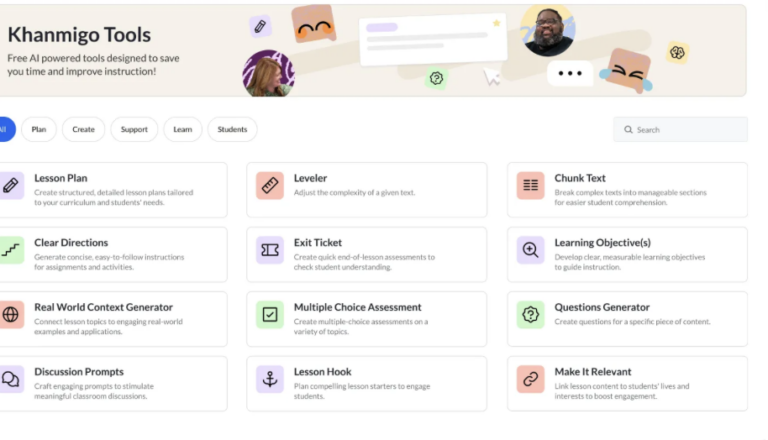Click the Lesson Hook anchor icon

tap(270, 379)
